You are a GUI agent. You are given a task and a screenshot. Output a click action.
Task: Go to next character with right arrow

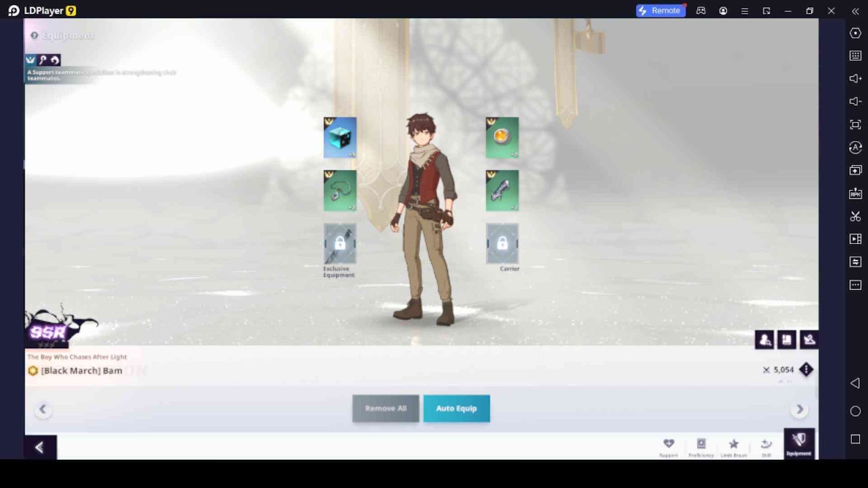pos(800,409)
